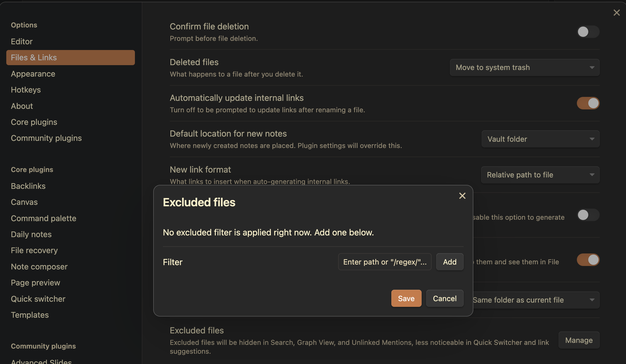
Task: Toggle Confirm file deletion switch
Action: pyautogui.click(x=588, y=32)
